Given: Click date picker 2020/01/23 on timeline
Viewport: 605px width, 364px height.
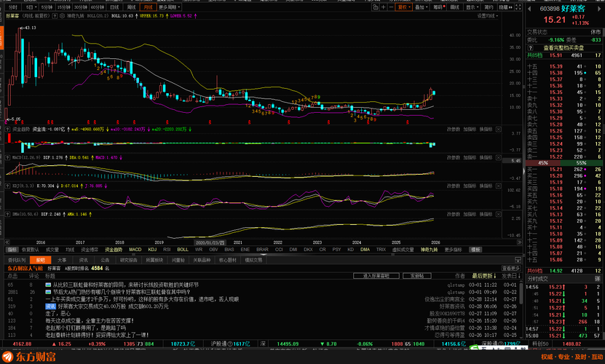Looking at the screenshot, I should [x=211, y=242].
